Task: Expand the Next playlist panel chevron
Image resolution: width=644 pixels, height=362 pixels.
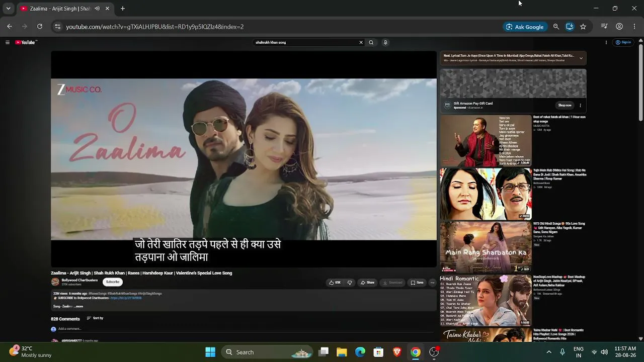Action: [x=581, y=58]
